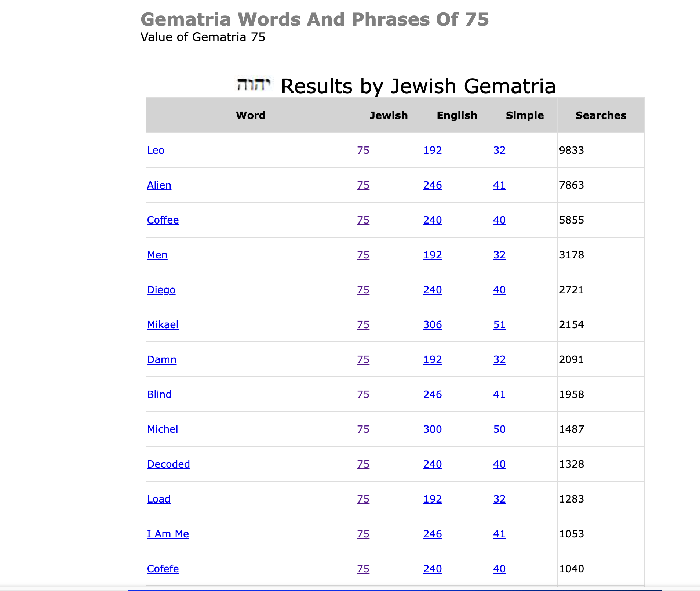Click Simple value 32 in the Load row
The height and width of the screenshot is (591, 700).
pyautogui.click(x=499, y=499)
